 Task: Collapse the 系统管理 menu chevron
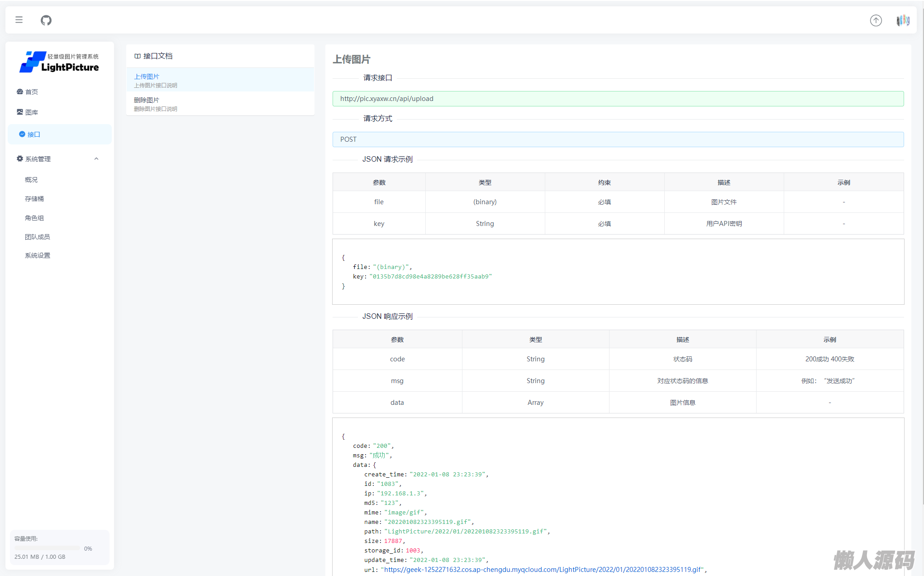click(96, 158)
